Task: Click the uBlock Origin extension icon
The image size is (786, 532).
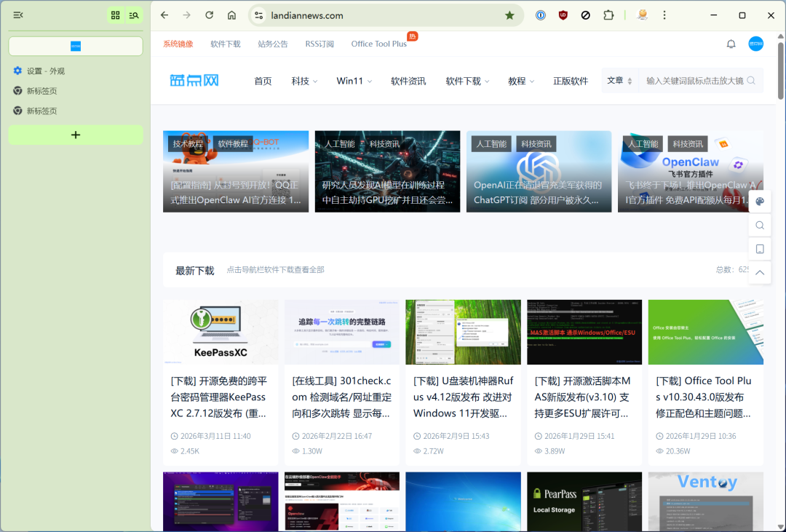Action: tap(563, 15)
